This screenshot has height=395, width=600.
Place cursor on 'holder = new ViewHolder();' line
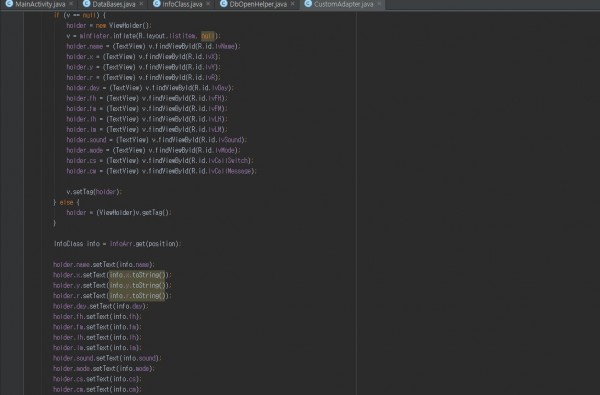(x=109, y=26)
